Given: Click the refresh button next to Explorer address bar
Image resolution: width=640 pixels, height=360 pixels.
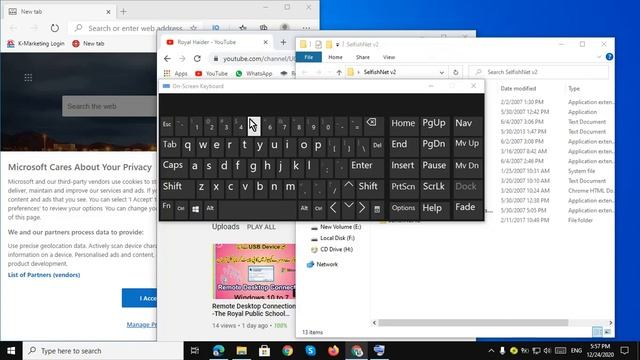Looking at the screenshot, I should pyautogui.click(x=456, y=72).
